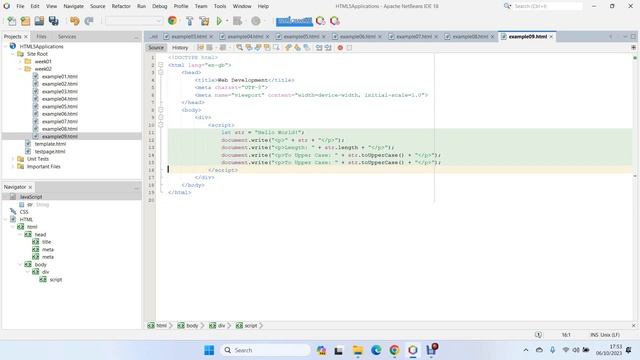This screenshot has width=640, height=360.
Task: Click the Last Edit icon in editor toolbar
Action: pyautogui.click(x=200, y=48)
